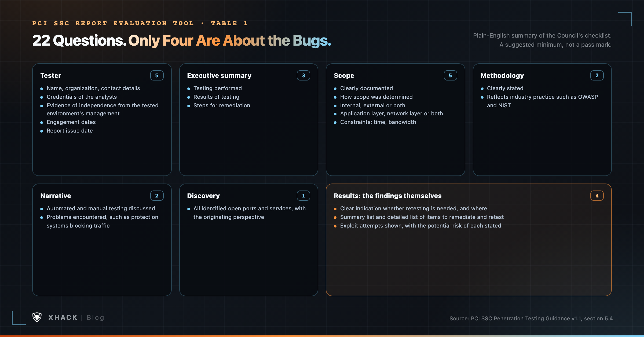Select the Tester card heading
The height and width of the screenshot is (337, 644).
[51, 75]
